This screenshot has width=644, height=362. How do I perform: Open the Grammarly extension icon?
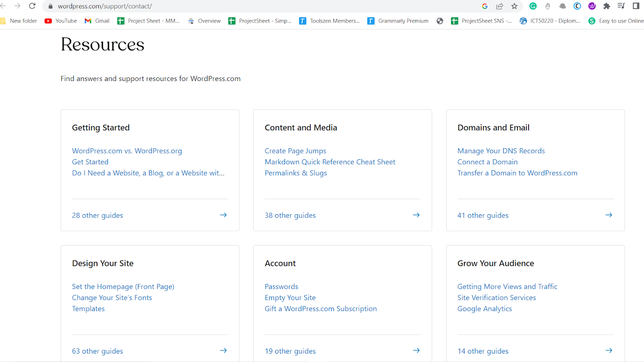533,6
